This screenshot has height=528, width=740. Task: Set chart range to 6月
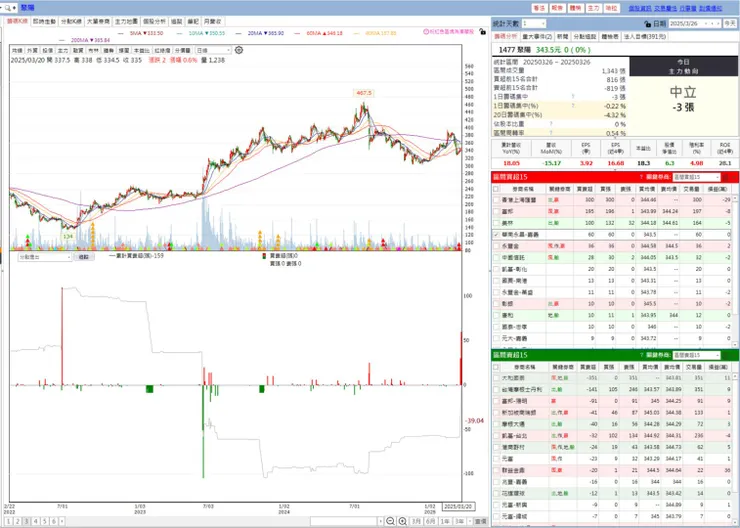(x=430, y=521)
